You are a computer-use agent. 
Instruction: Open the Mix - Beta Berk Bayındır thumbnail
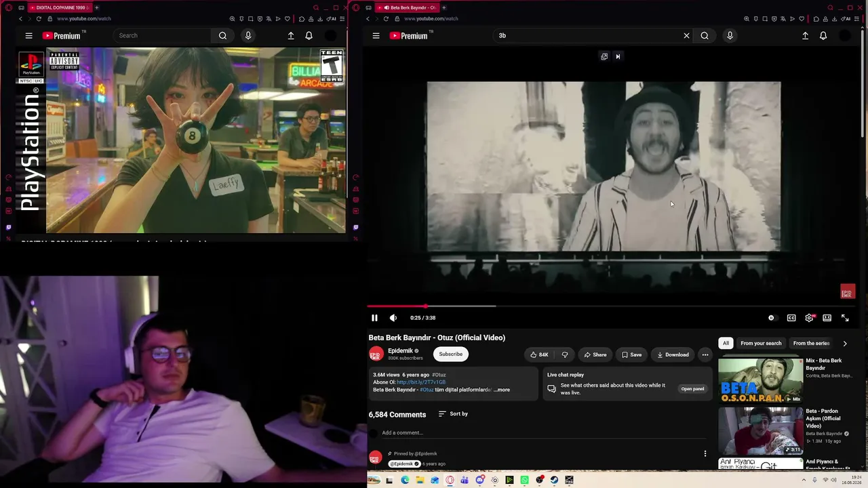[760, 380]
